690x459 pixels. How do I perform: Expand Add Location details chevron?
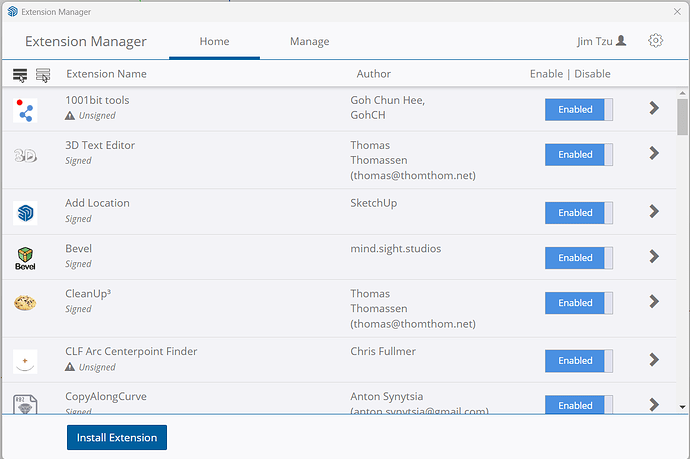point(654,212)
